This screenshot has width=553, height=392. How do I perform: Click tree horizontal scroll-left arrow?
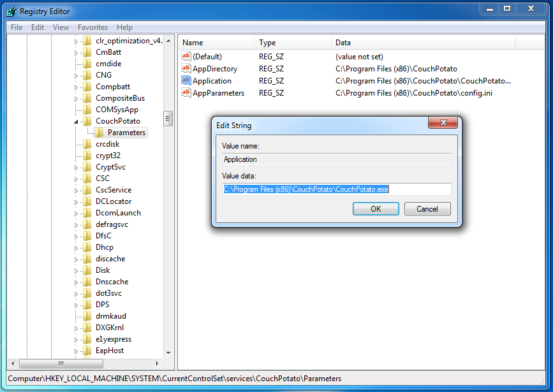click(x=13, y=363)
